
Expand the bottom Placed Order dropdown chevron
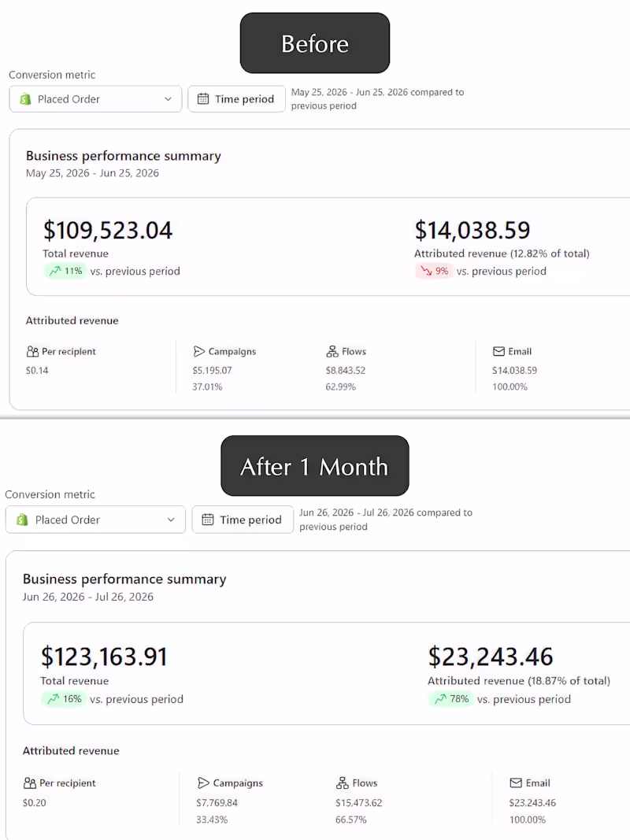(171, 520)
